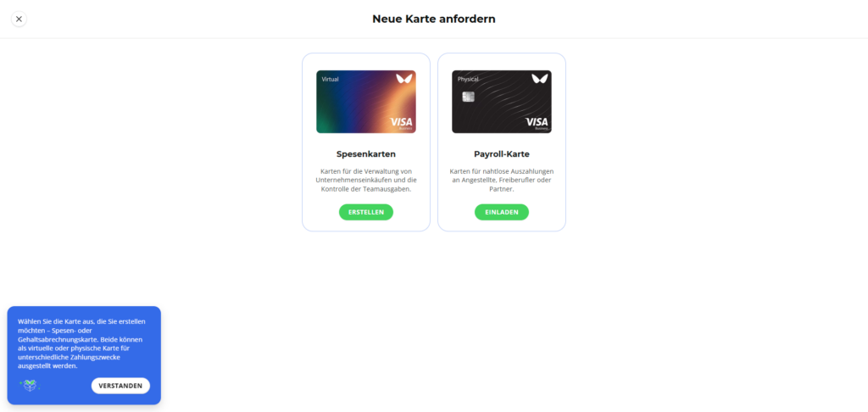This screenshot has width=868, height=412.
Task: Click the EINLADEN button for Payroll-Karte
Action: tap(502, 212)
